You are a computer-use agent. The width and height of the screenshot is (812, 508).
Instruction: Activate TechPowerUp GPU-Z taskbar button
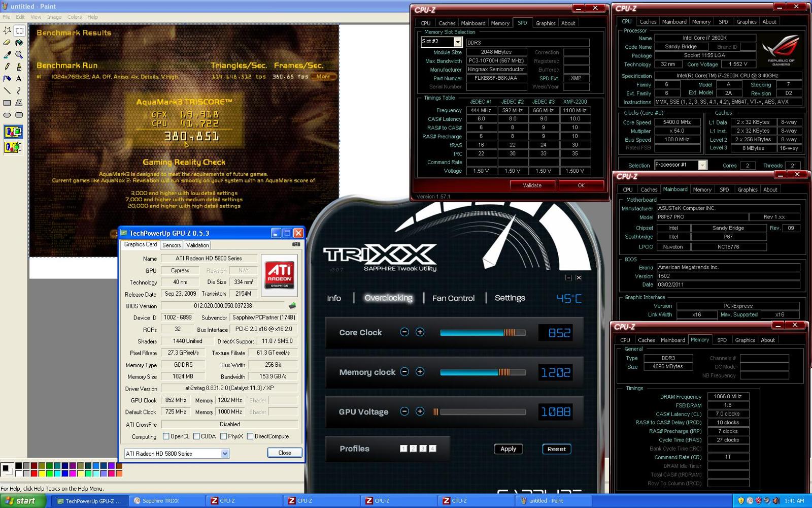pyautogui.click(x=89, y=501)
